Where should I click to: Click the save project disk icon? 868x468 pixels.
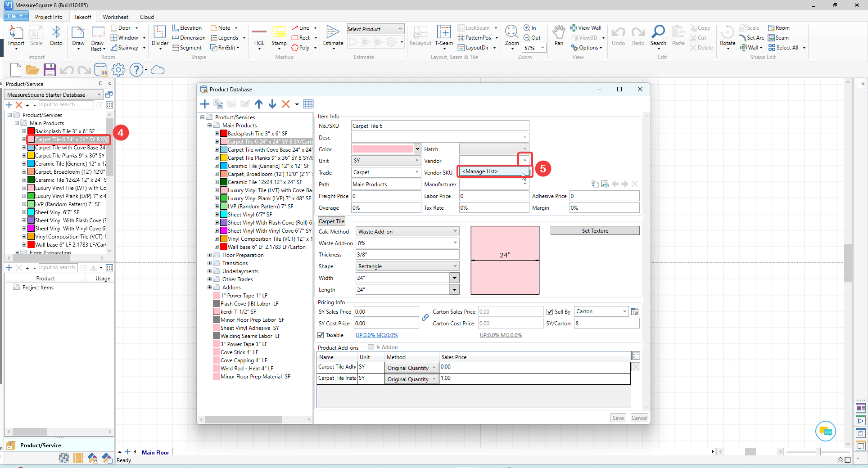(50, 70)
